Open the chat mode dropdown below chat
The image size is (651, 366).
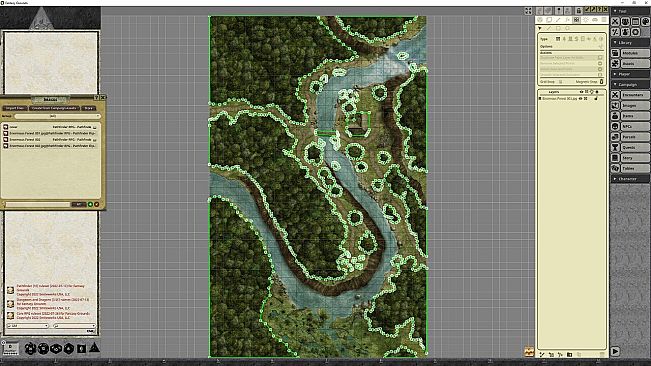click(28, 326)
